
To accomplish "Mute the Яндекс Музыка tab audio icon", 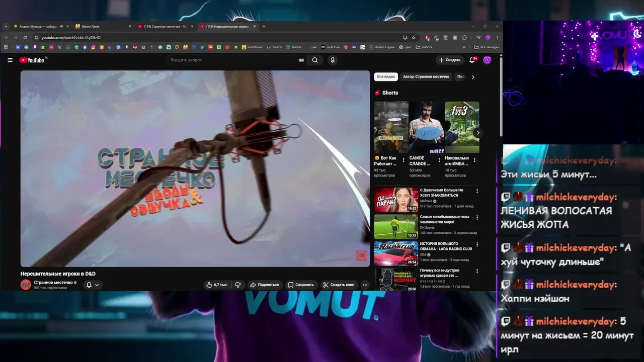I will (x=61, y=26).
